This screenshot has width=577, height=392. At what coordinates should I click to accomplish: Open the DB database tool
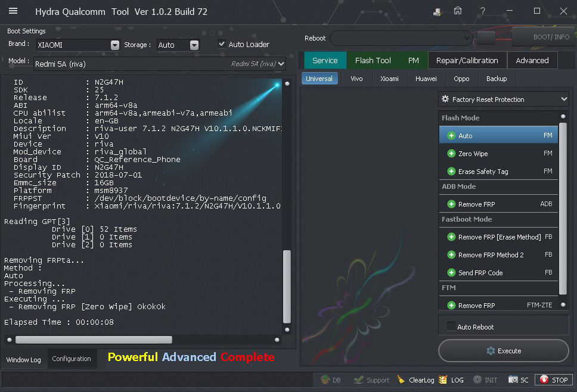[331, 380]
